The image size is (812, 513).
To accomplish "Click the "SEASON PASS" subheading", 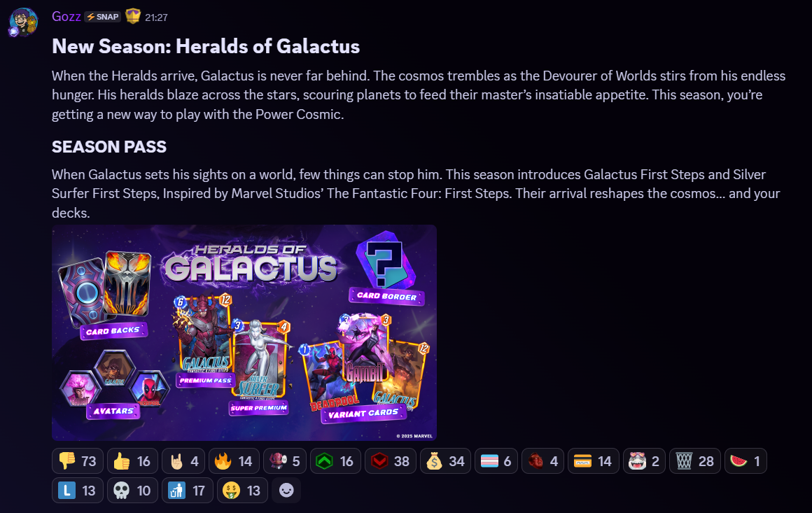I will [109, 147].
